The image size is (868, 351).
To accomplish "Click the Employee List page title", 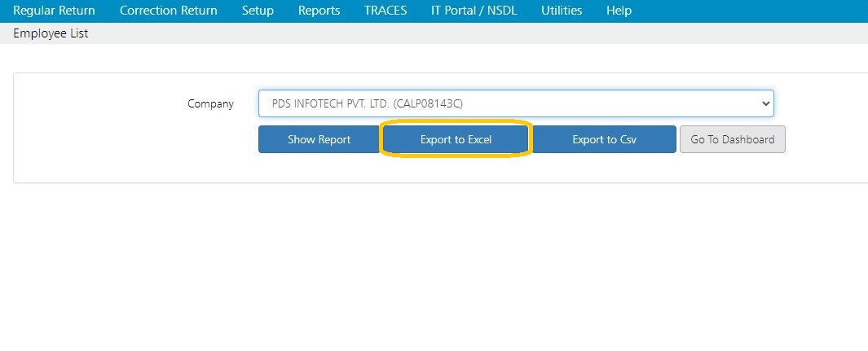I will (51, 33).
